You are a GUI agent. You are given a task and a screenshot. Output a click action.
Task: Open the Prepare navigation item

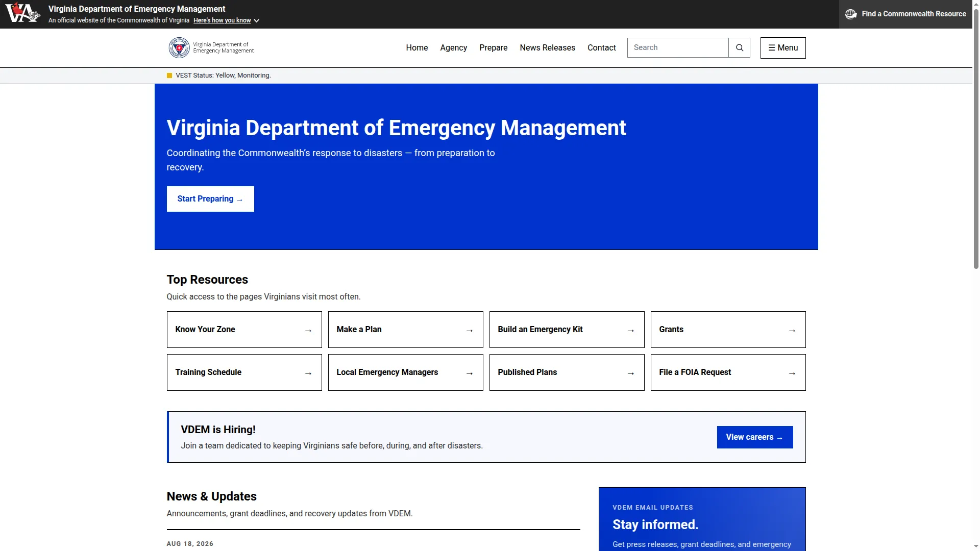[x=494, y=47]
